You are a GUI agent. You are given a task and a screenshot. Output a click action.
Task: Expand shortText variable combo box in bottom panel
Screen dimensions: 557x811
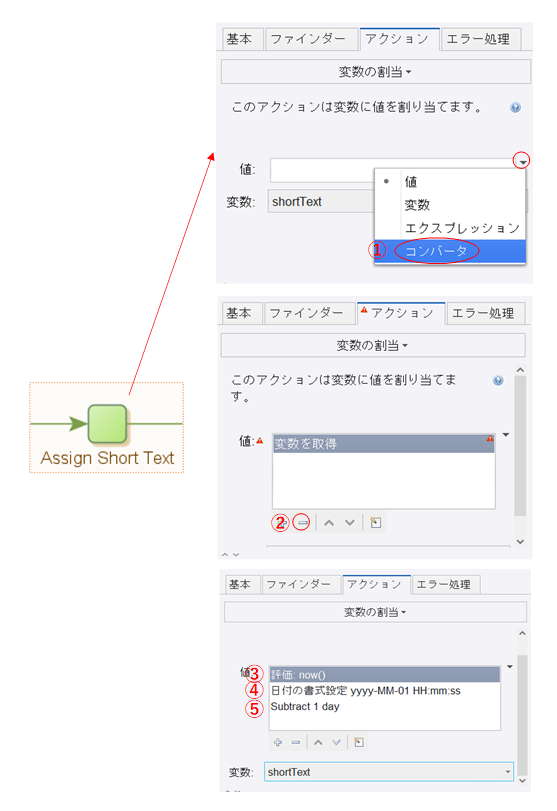(x=508, y=772)
